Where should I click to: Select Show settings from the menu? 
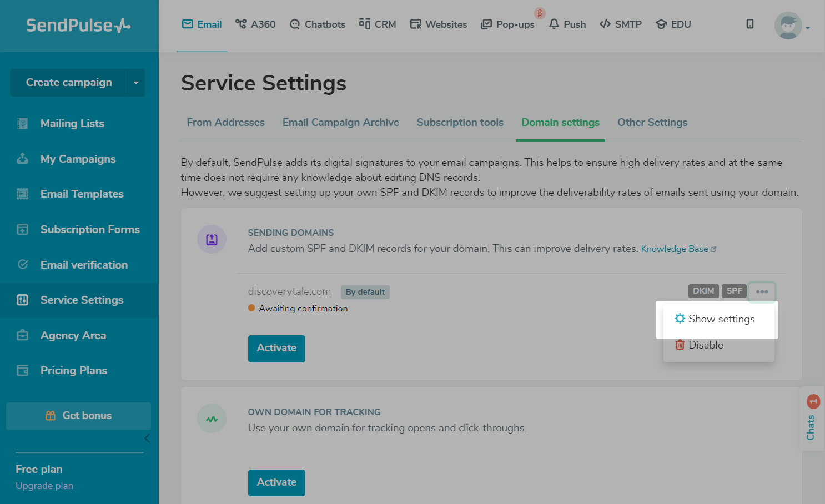721,319
